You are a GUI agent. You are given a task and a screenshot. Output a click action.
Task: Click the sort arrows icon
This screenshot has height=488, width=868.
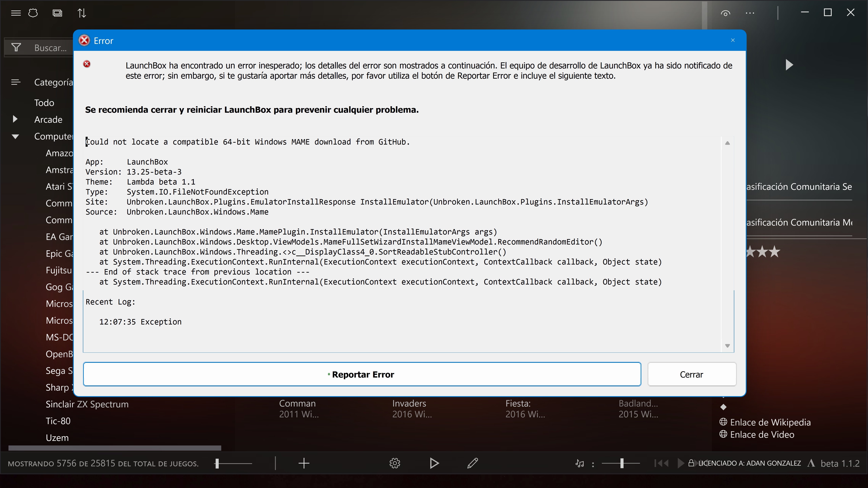[x=82, y=13]
